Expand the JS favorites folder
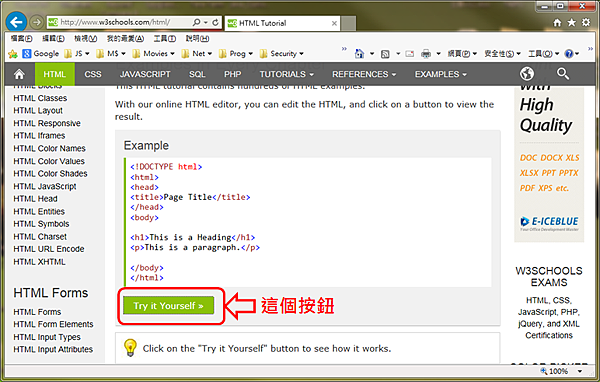600x382 pixels. coord(77,54)
